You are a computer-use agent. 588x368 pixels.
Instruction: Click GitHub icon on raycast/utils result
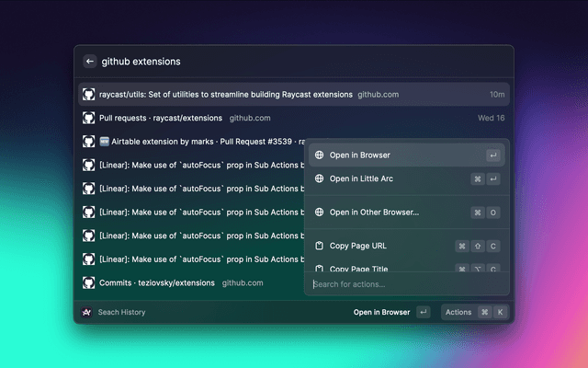[x=89, y=95]
